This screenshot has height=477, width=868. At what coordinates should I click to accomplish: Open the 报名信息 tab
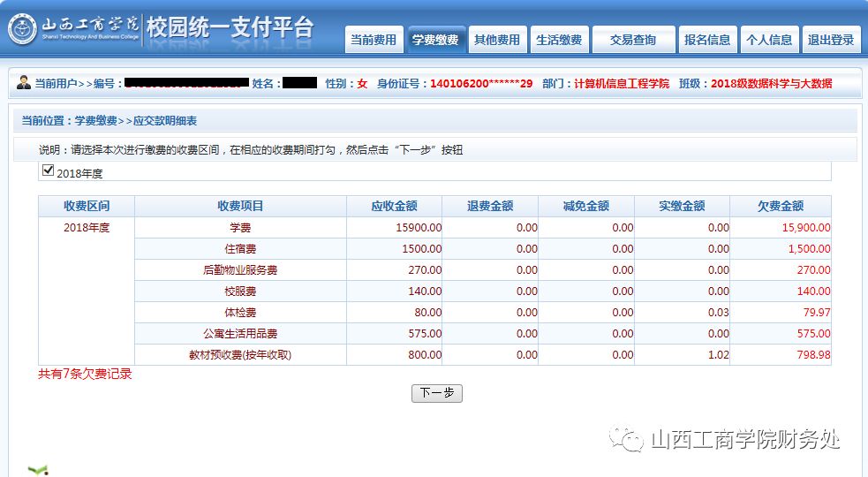pyautogui.click(x=707, y=40)
